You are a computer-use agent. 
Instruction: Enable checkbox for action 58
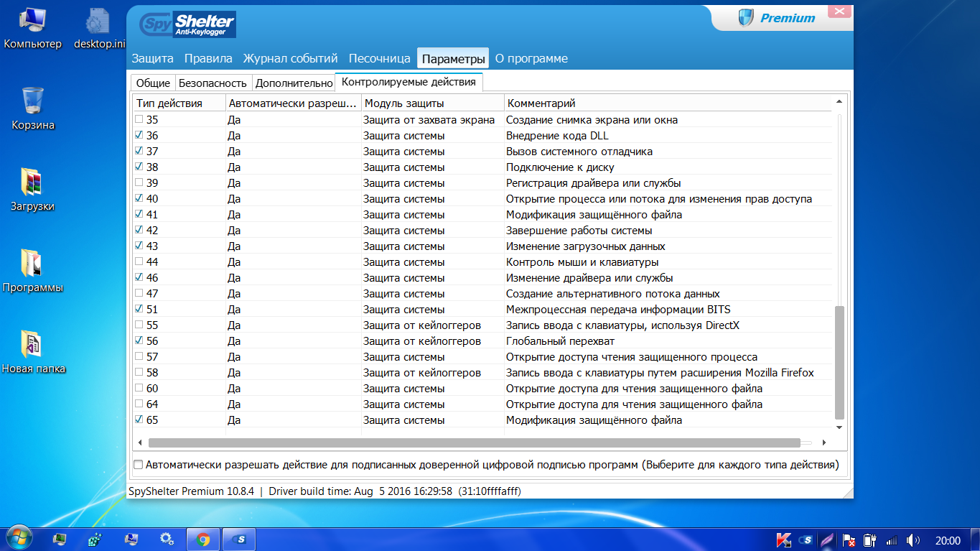pos(139,372)
